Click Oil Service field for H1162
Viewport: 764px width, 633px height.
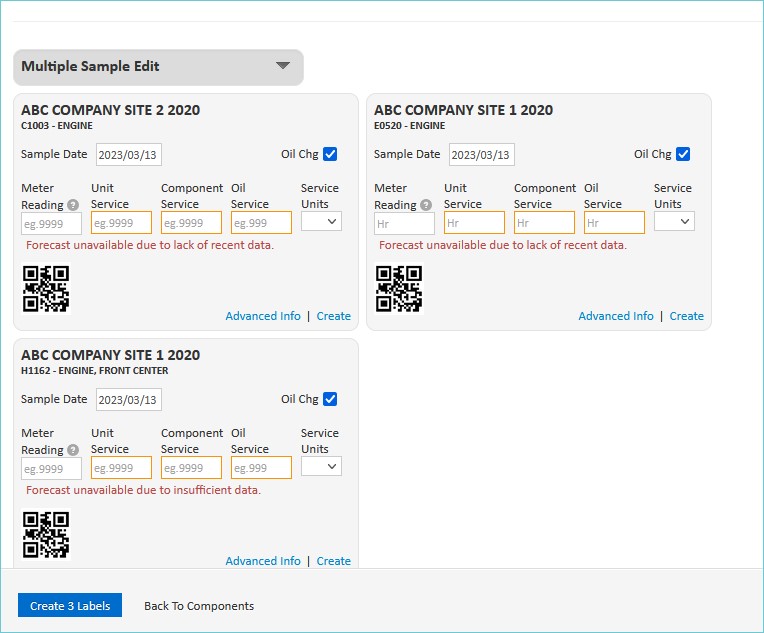[x=261, y=468]
